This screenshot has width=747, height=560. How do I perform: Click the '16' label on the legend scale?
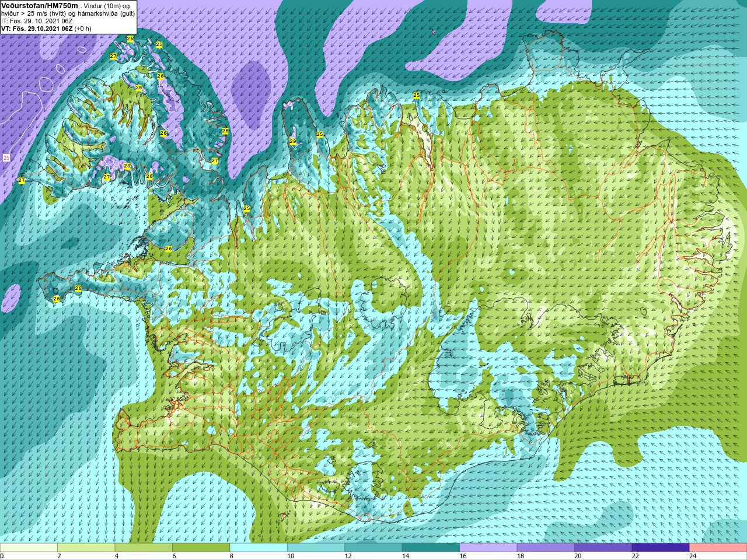(463, 556)
